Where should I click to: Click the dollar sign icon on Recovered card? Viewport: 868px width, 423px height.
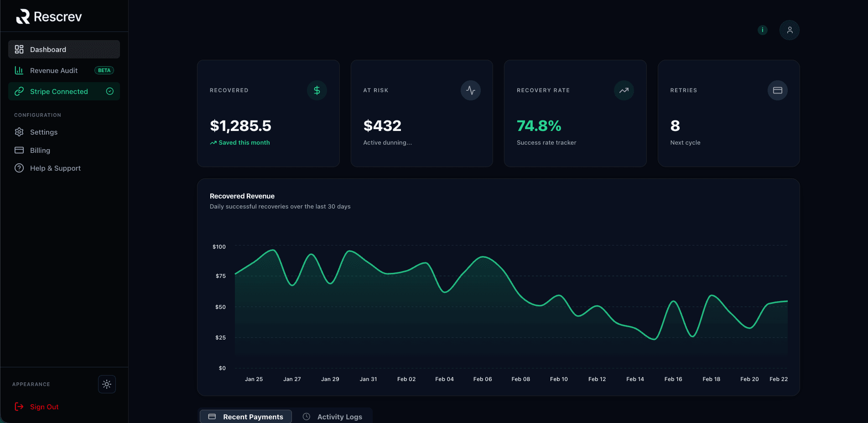(x=317, y=90)
